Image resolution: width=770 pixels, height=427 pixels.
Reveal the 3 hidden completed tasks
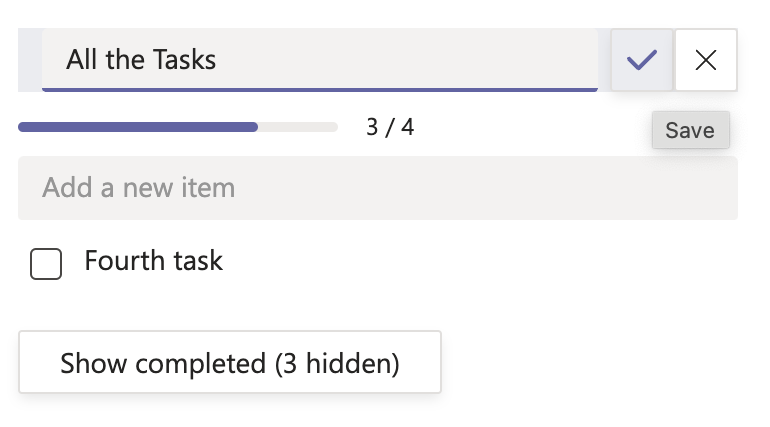230,362
